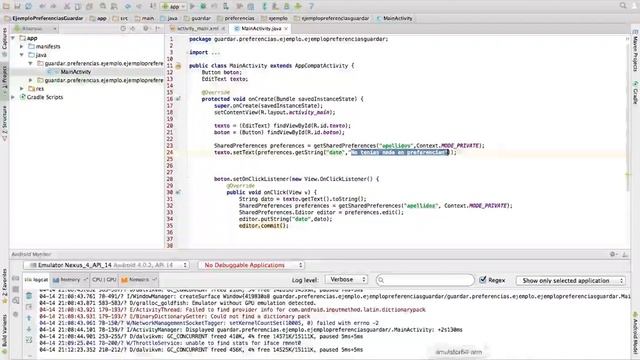Click the Help question mark icon

point(311,6)
